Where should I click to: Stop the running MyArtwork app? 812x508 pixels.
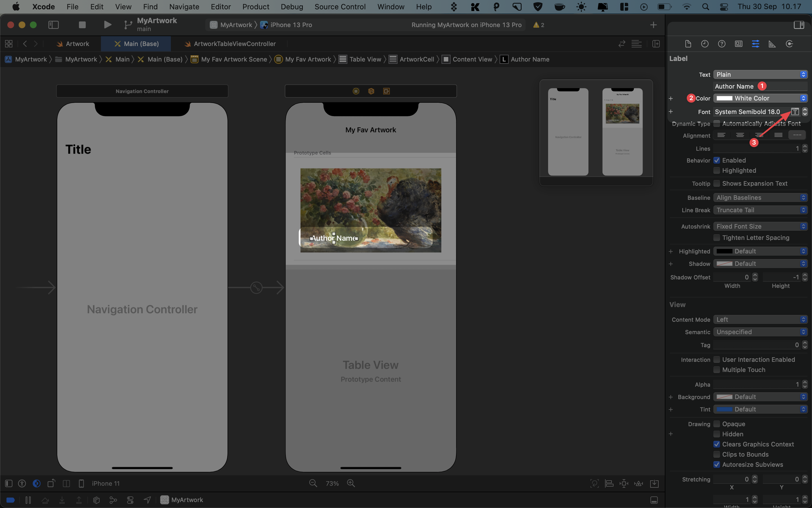coord(82,25)
